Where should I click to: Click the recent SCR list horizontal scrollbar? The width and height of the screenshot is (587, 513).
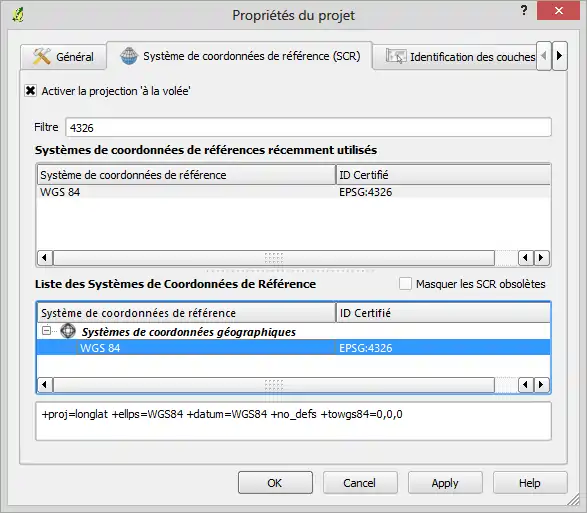pyautogui.click(x=274, y=258)
